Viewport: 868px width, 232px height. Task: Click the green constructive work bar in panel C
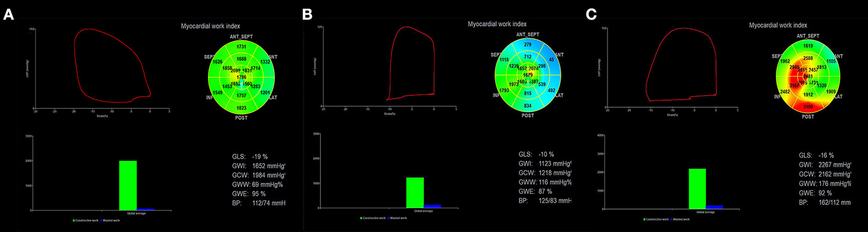click(x=697, y=189)
